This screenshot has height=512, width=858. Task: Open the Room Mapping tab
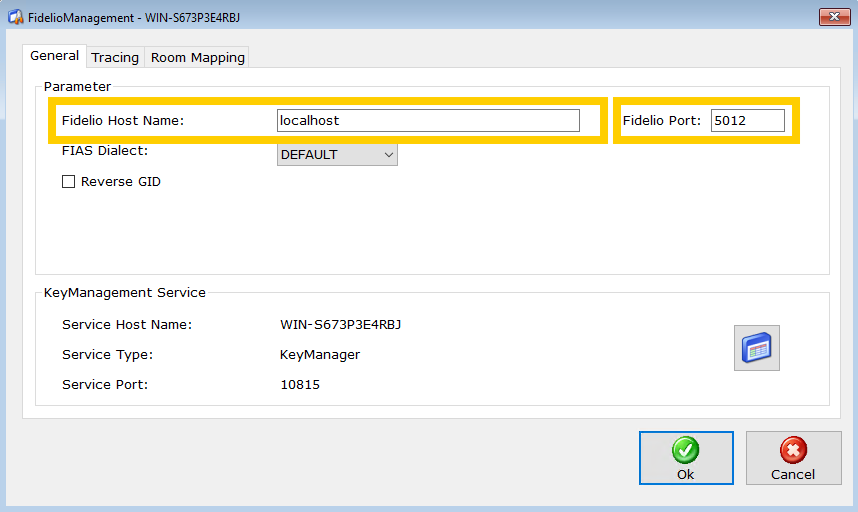point(197,58)
